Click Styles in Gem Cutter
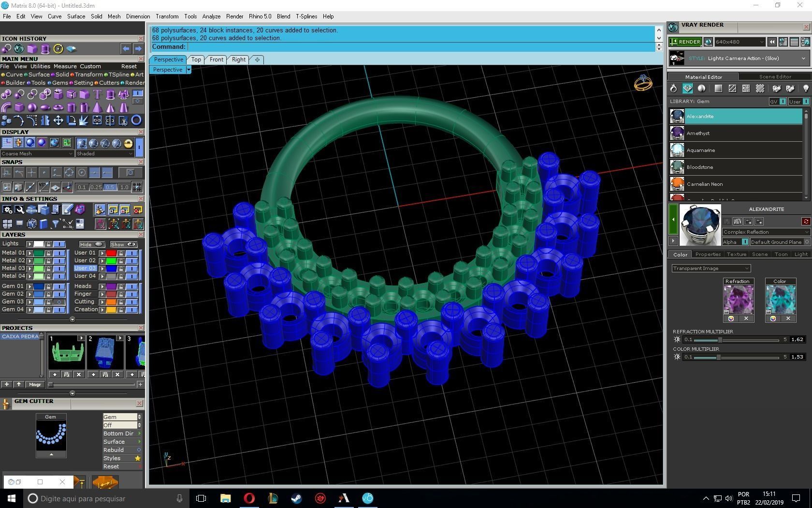Viewport: 812px width, 508px height. pyautogui.click(x=122, y=458)
